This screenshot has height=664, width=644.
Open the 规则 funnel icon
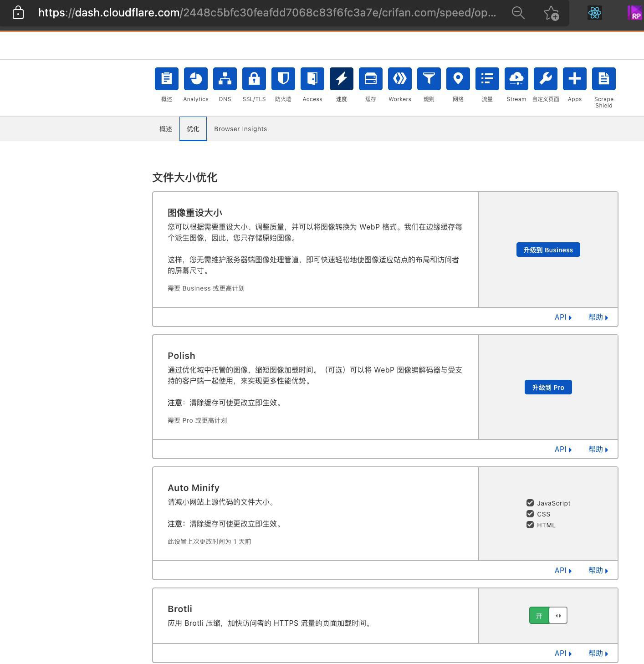click(429, 79)
